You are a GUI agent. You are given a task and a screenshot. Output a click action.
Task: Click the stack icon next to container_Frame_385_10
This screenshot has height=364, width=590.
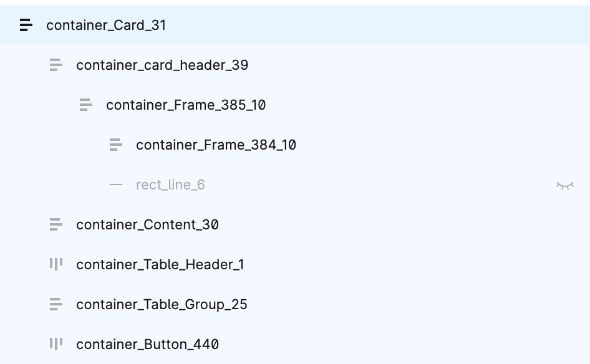click(85, 105)
